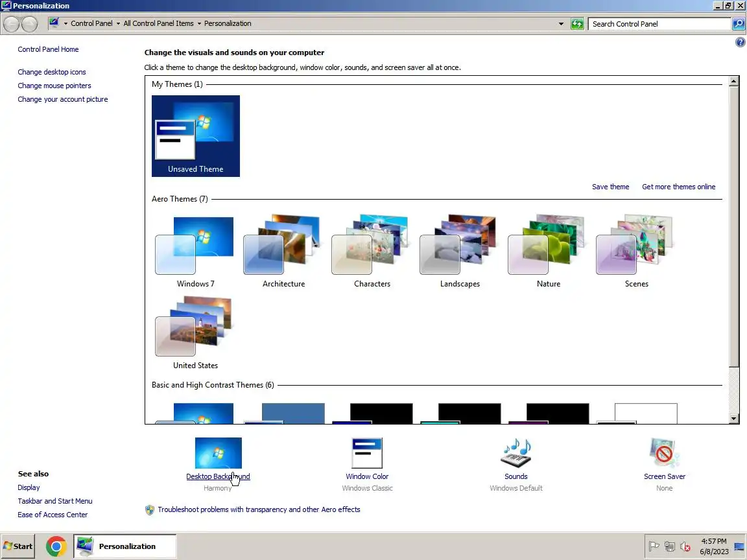The height and width of the screenshot is (560, 747).
Task: Click the Forward navigation button
Action: 30,24
